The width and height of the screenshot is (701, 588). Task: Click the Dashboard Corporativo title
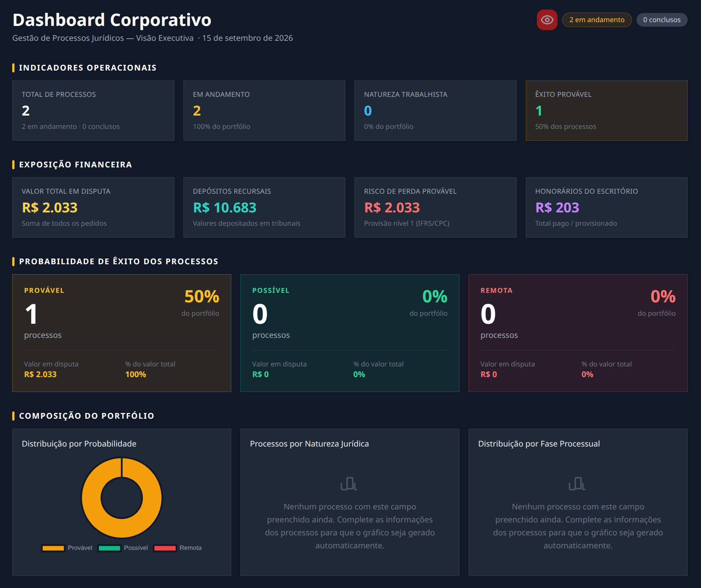point(112,20)
